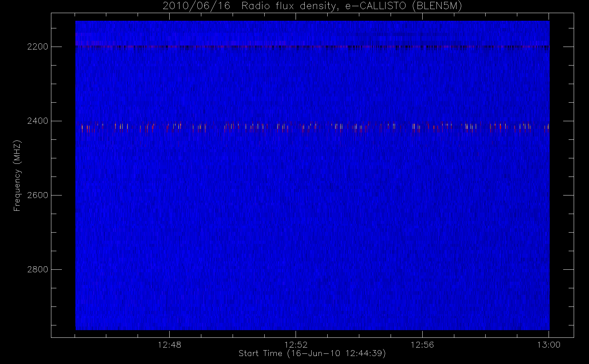
Task: Click the 'Frequency (MHZ)' axis label
Action: point(17,175)
